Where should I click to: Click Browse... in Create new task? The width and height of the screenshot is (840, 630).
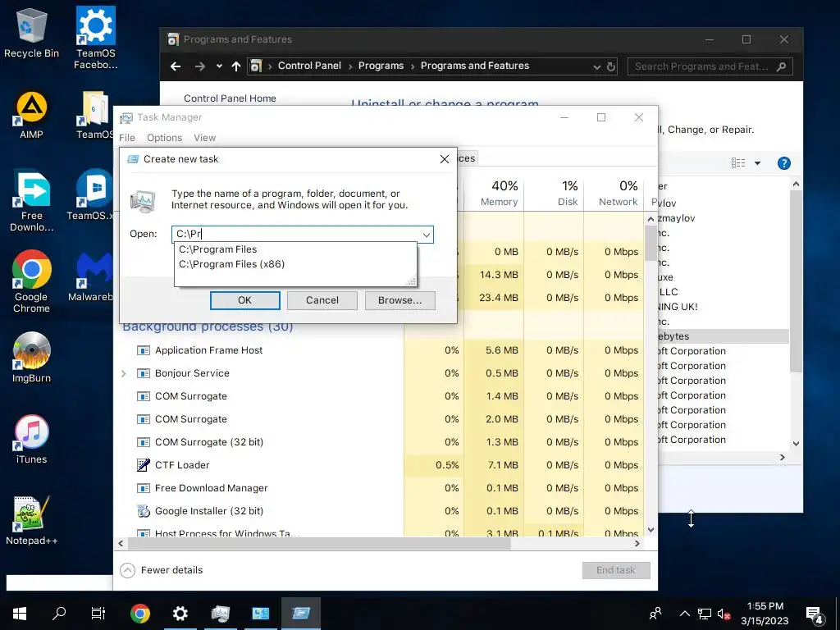point(399,300)
